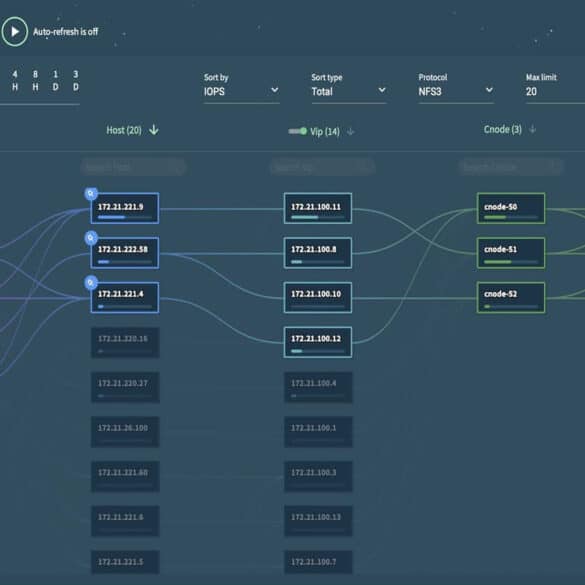The height and width of the screenshot is (585, 585).
Task: Select dimmed host 172.21.221.5
Action: (125, 562)
